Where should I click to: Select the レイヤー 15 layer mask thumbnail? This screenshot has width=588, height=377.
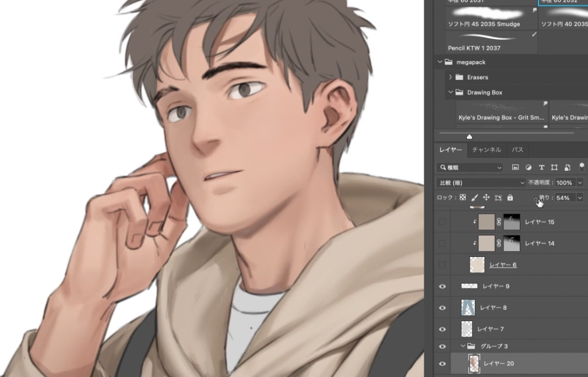(512, 221)
